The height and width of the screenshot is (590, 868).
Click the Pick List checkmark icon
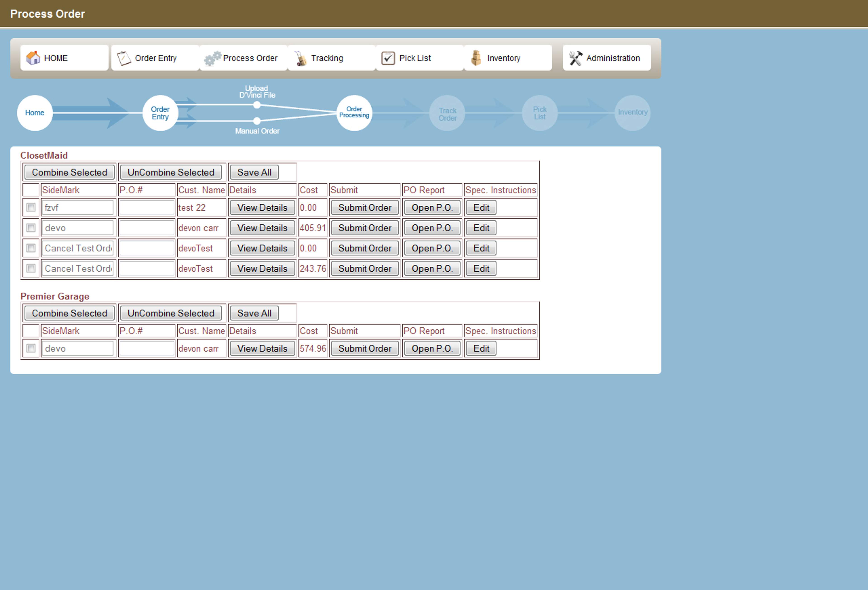[x=388, y=58]
